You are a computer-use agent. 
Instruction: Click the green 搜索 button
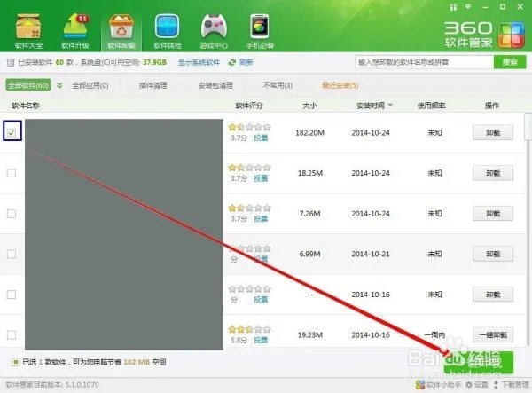coord(510,62)
